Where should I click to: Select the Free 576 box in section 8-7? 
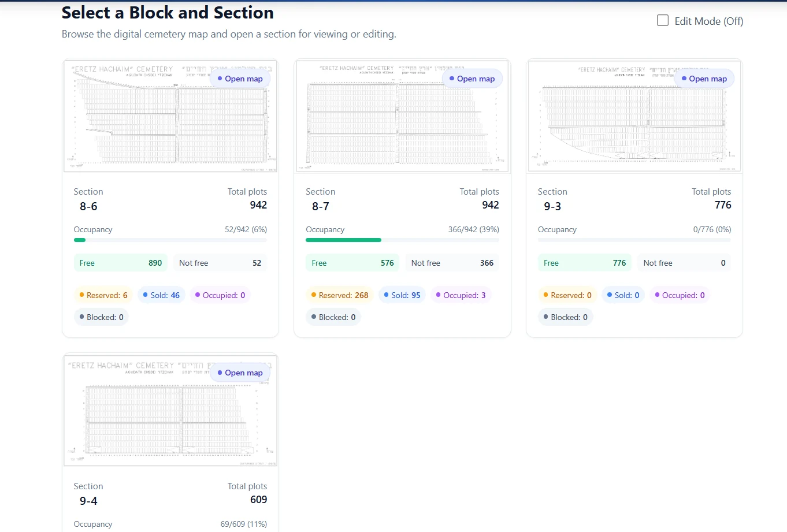(x=353, y=263)
